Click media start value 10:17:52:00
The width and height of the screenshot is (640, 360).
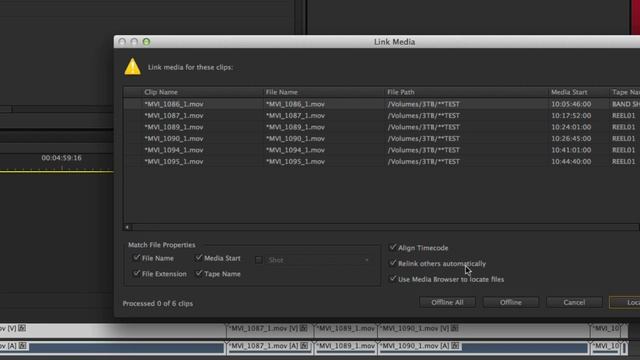571,116
